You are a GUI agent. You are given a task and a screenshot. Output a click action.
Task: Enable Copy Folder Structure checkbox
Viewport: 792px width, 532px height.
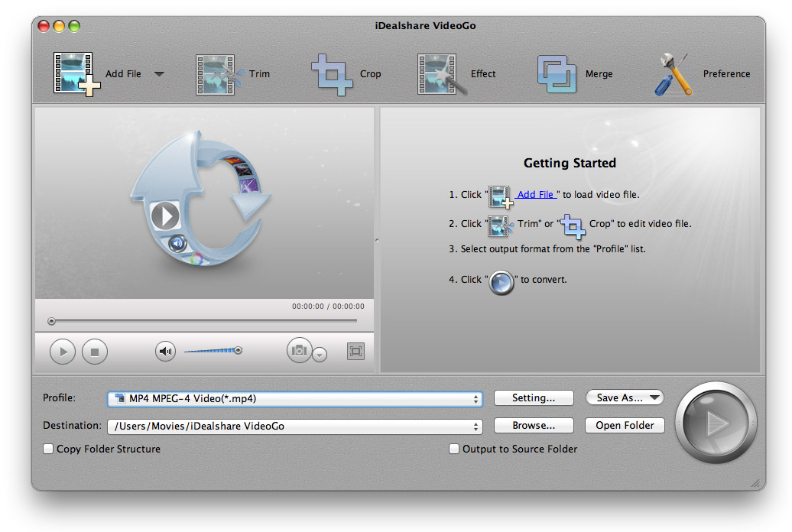pyautogui.click(x=49, y=449)
